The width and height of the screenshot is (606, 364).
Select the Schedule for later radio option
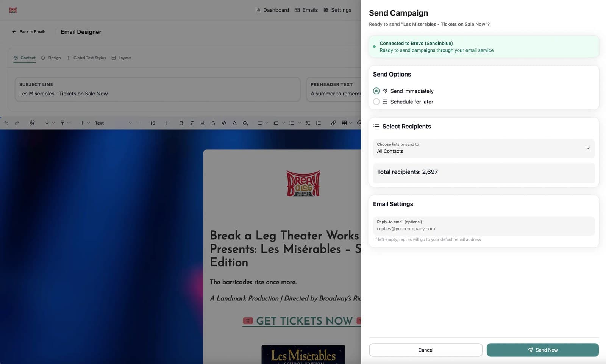[x=376, y=102]
